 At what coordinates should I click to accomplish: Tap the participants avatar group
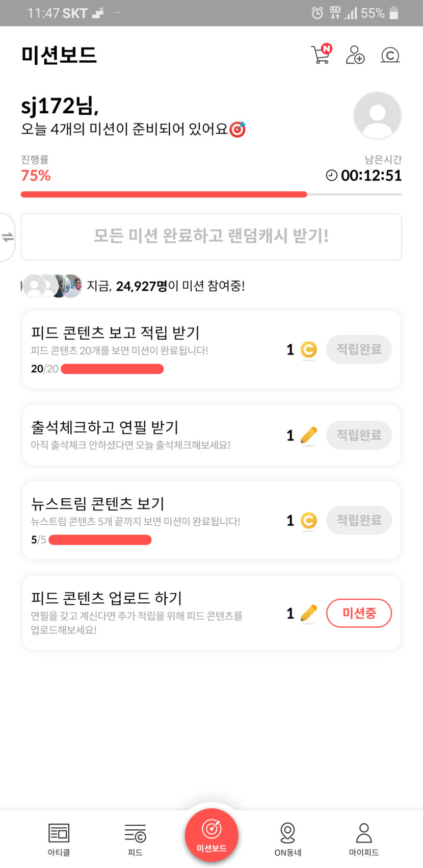(x=52, y=286)
